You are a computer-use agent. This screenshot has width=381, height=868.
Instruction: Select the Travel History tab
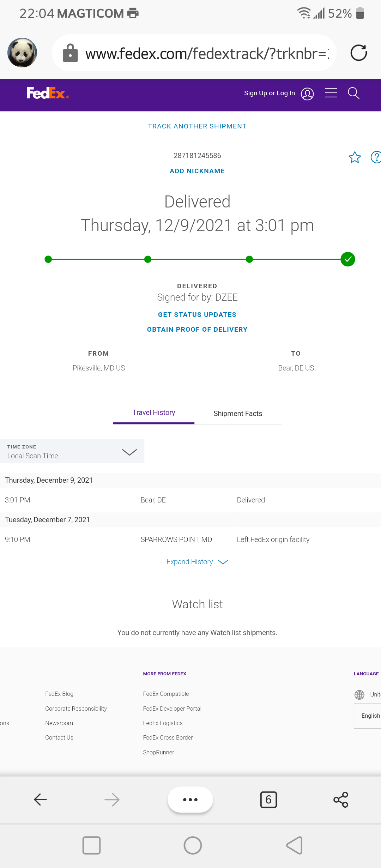point(154,413)
